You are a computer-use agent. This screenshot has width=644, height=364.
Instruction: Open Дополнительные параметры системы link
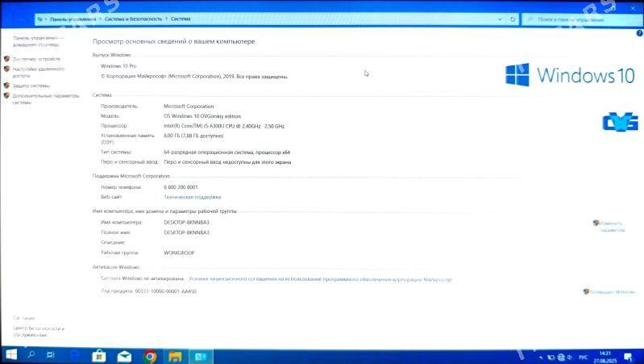coord(46,98)
